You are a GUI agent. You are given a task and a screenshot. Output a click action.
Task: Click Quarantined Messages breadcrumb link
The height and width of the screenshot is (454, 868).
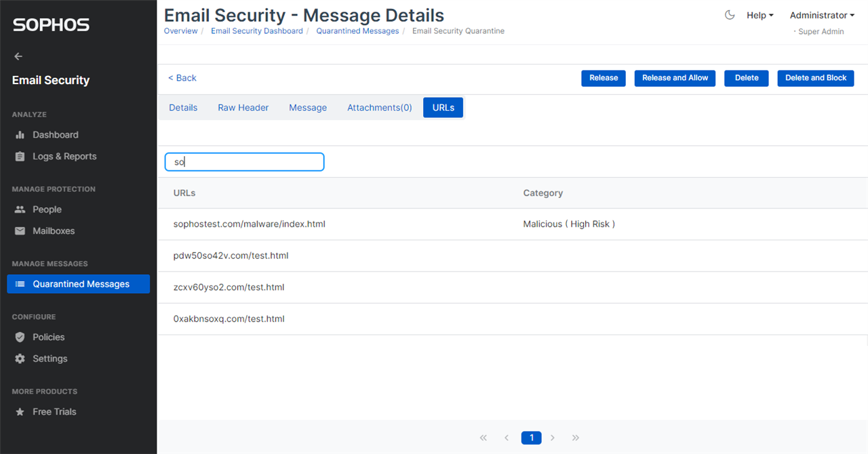click(x=357, y=31)
